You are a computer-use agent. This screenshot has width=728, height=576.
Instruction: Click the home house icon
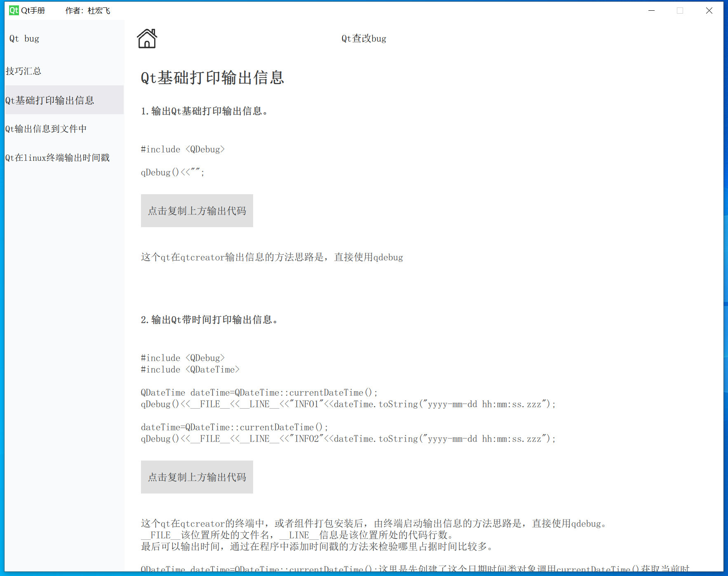pyautogui.click(x=147, y=38)
